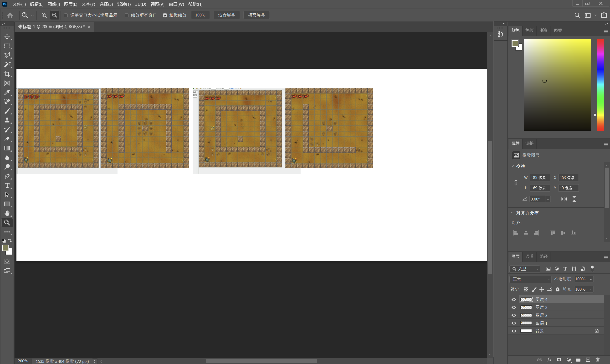Image resolution: width=610 pixels, height=364 pixels.
Task: Click the 100% zoom button
Action: tap(200, 15)
